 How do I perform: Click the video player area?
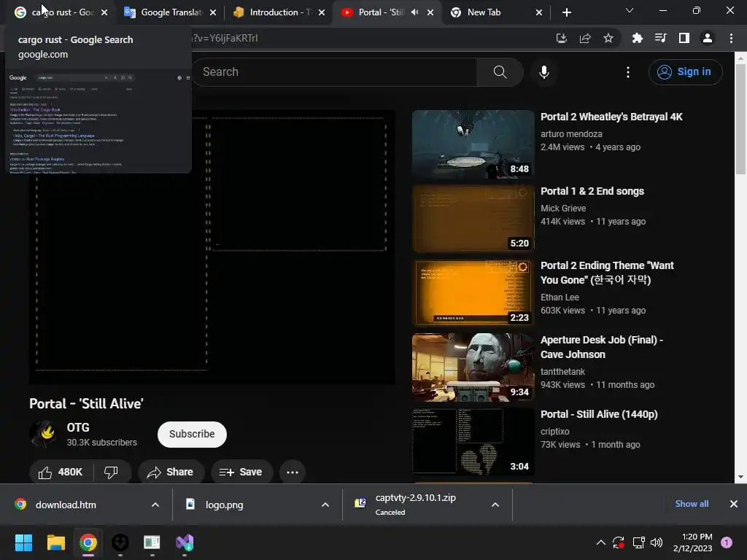click(212, 246)
